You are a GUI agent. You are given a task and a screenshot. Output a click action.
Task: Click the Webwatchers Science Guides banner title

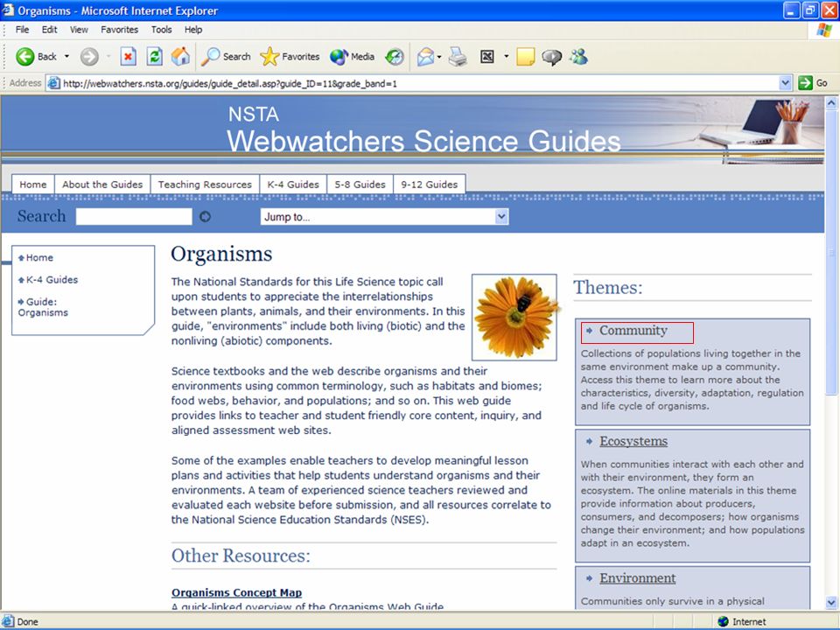click(x=423, y=142)
